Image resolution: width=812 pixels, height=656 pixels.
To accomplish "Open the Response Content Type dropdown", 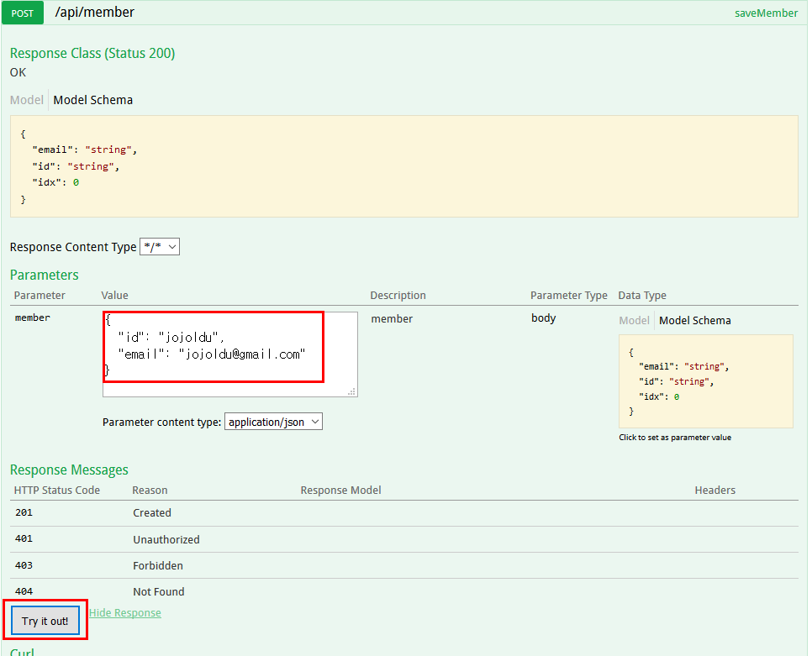I will (x=160, y=247).
